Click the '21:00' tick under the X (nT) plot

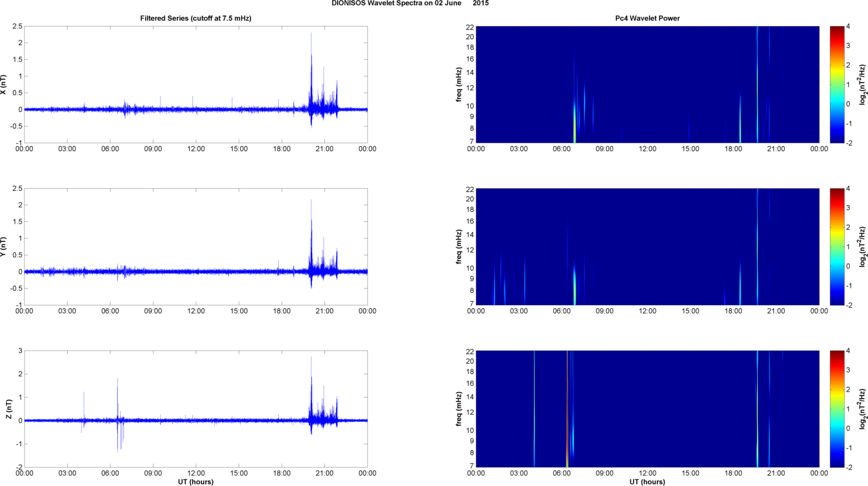coord(324,149)
